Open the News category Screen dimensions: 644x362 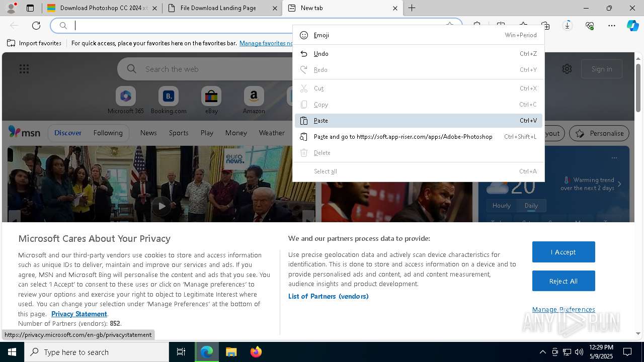point(148,133)
